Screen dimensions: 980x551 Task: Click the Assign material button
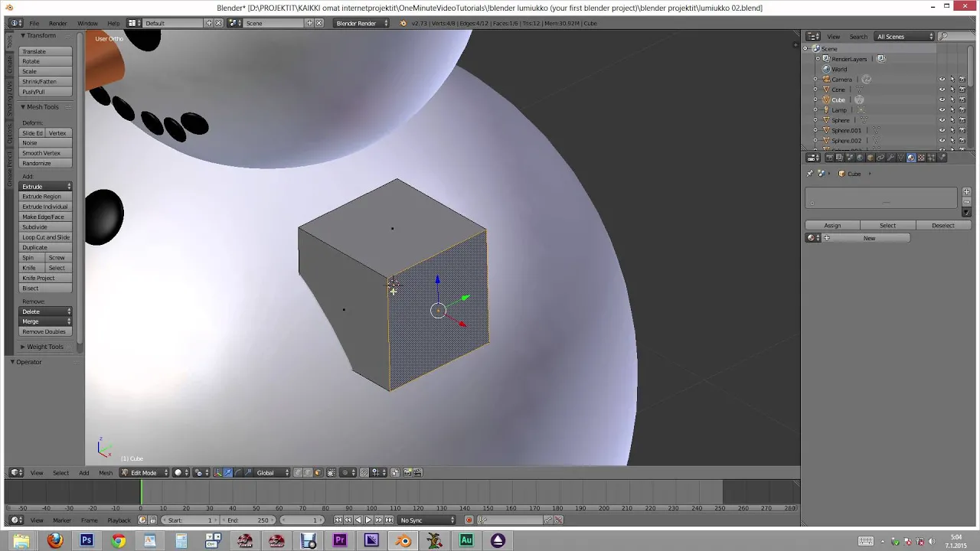832,226
